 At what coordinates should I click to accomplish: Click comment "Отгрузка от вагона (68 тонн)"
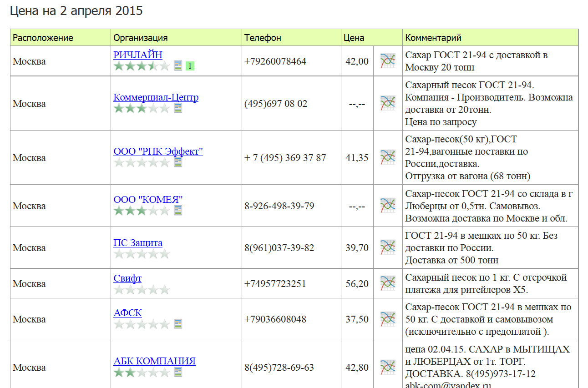point(468,176)
